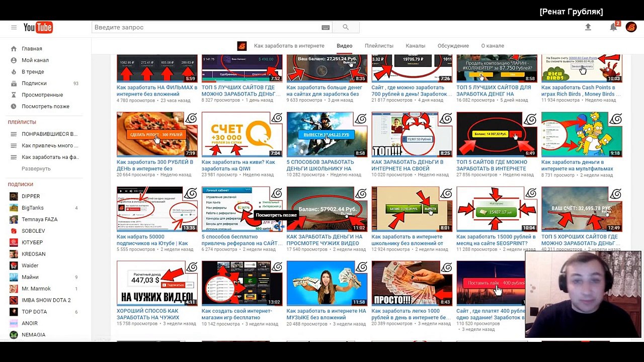Click the IMBA SHOW DOTA 2 avatar
Screen dimensions: 644x362
[14, 301]
